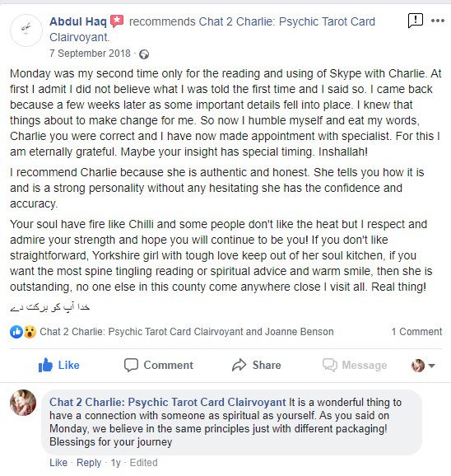Screen dimensions: 451x476
Task: Click the Share arrow button
Action: coord(257,365)
